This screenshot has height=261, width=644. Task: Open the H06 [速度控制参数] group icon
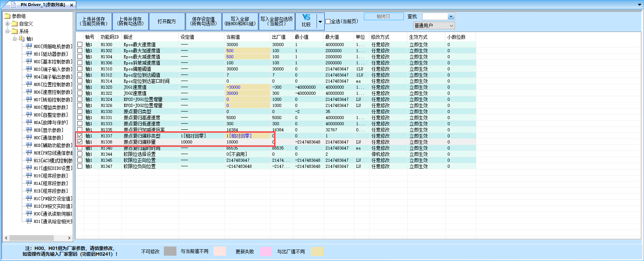(x=29, y=92)
